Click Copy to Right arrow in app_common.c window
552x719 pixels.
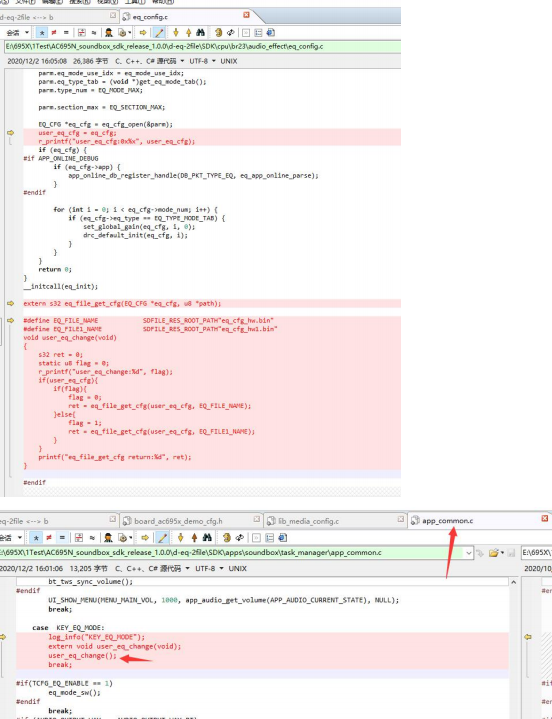(x=145, y=537)
